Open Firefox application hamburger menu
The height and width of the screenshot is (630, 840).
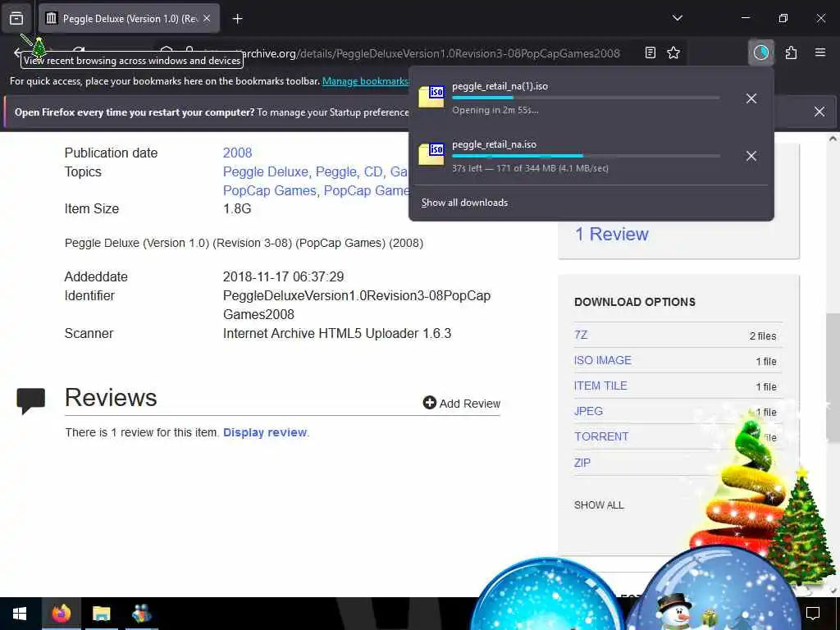tap(820, 52)
